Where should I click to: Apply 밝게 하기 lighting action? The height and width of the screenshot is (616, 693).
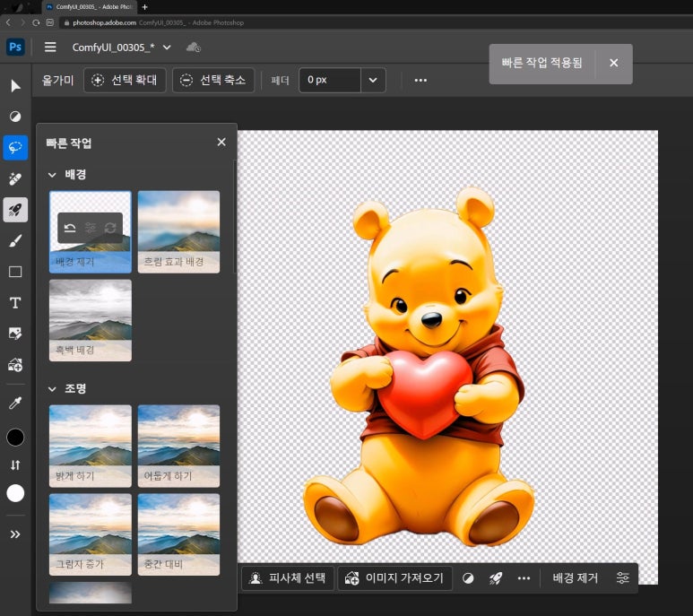pyautogui.click(x=91, y=446)
